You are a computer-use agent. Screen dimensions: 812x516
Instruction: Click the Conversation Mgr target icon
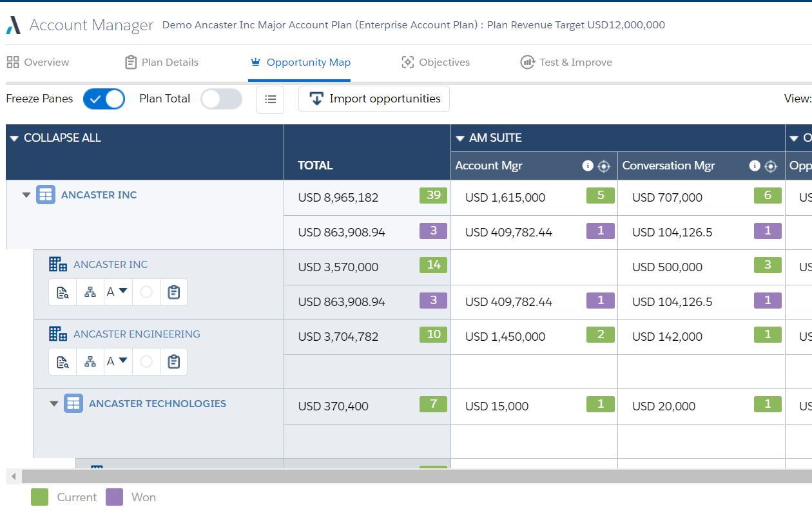tap(771, 166)
